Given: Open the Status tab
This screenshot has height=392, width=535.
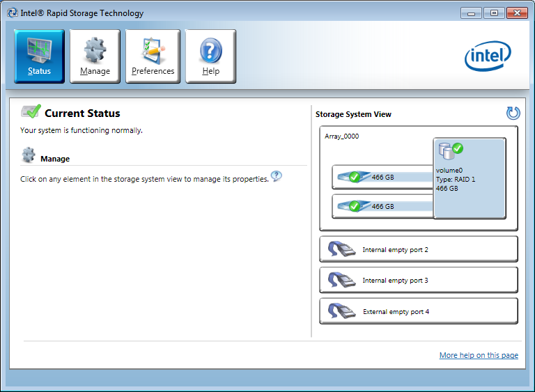Looking at the screenshot, I should pyautogui.click(x=39, y=56).
